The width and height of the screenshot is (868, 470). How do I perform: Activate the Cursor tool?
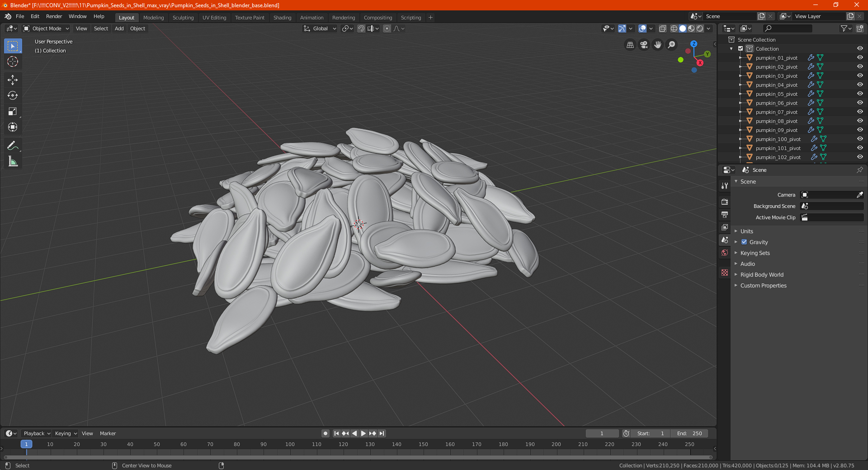13,61
